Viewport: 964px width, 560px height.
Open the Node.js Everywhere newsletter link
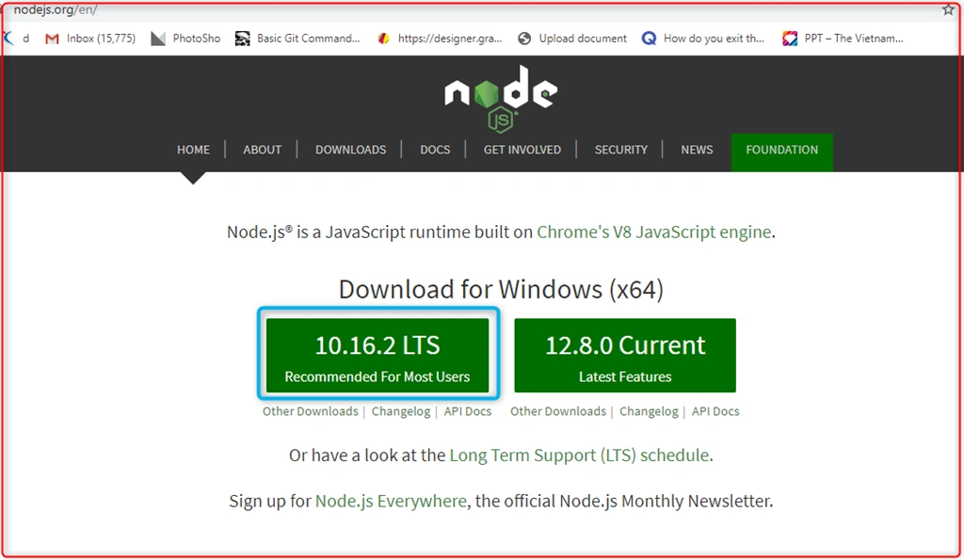(391, 501)
